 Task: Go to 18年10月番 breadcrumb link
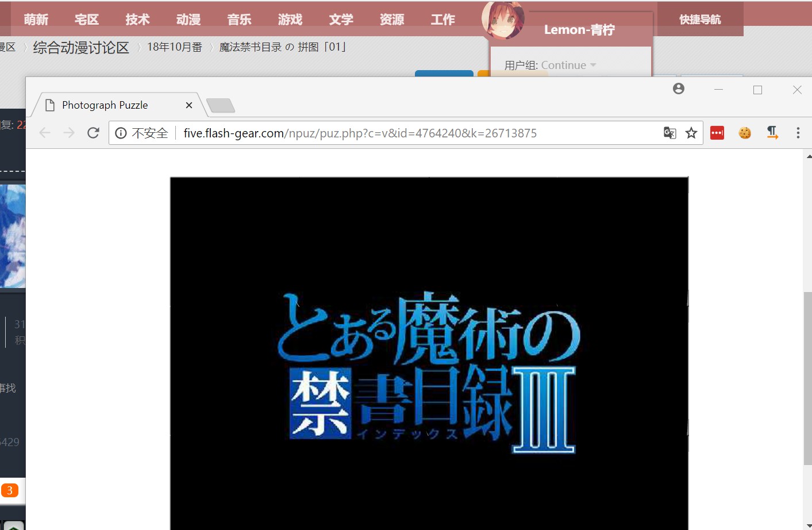175,47
